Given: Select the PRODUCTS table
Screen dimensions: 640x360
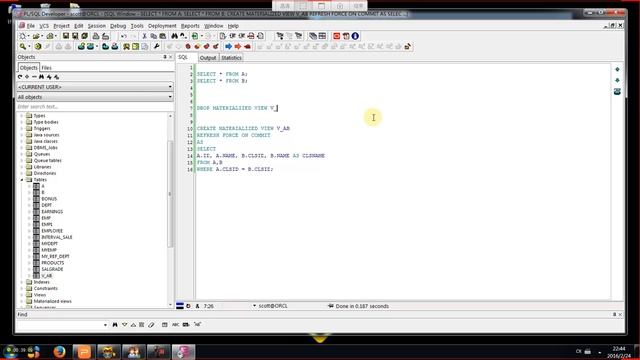Looking at the screenshot, I should pyautogui.click(x=53, y=263).
